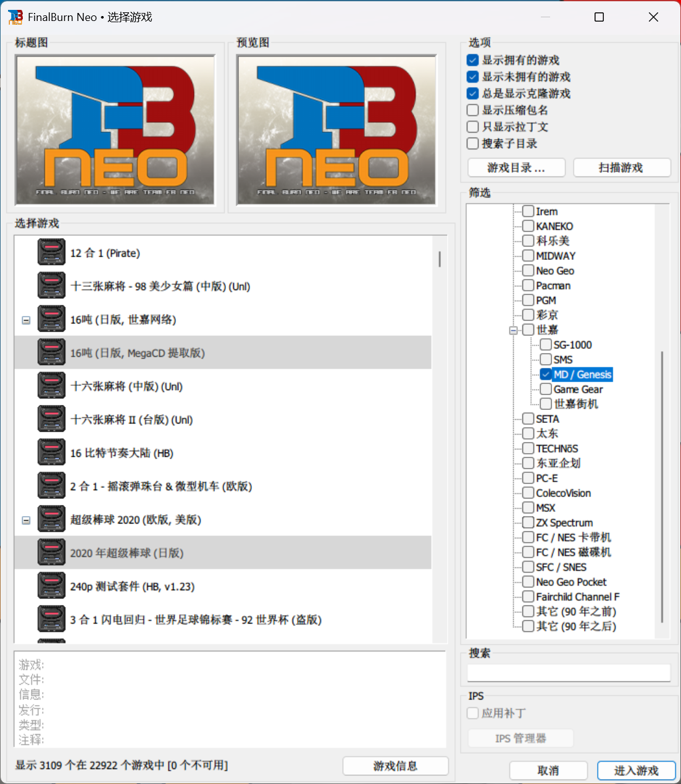Image resolution: width=681 pixels, height=784 pixels.
Task: Click the console icon beside 超级棒球 2020 (欧版, 美版)
Action: point(51,520)
